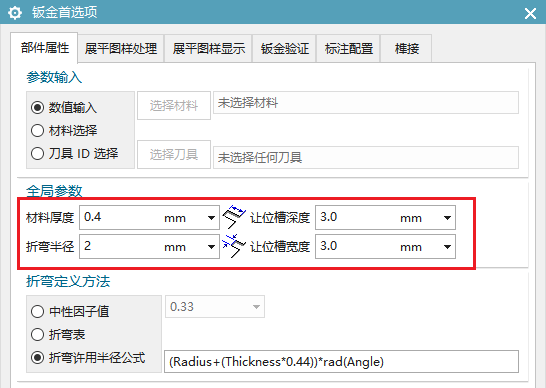Viewport: 546px width, 388px height.
Task: Go to the 钣金验证 tab
Action: point(284,48)
